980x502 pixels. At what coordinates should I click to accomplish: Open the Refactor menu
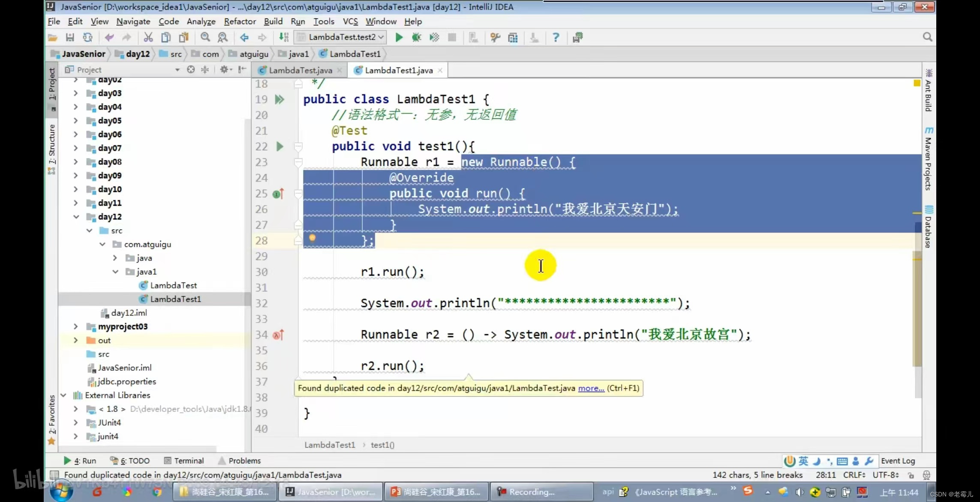(x=240, y=21)
